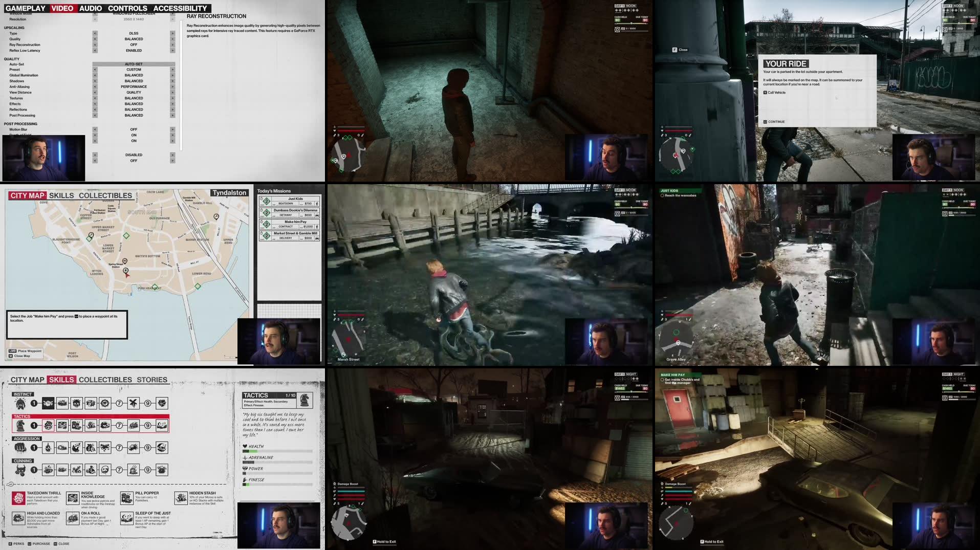Click the Sleep of the Just perk icon
Screen dimensions: 980x550
pyautogui.click(x=127, y=518)
